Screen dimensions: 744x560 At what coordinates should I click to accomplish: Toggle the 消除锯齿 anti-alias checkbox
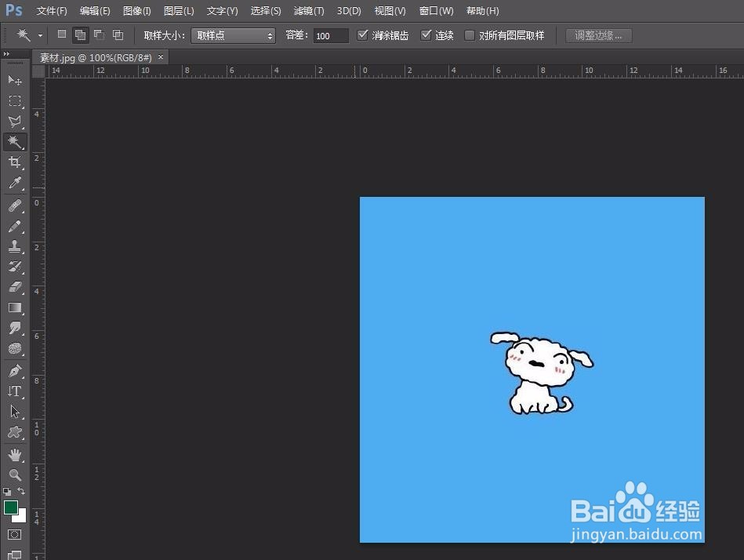click(x=362, y=35)
